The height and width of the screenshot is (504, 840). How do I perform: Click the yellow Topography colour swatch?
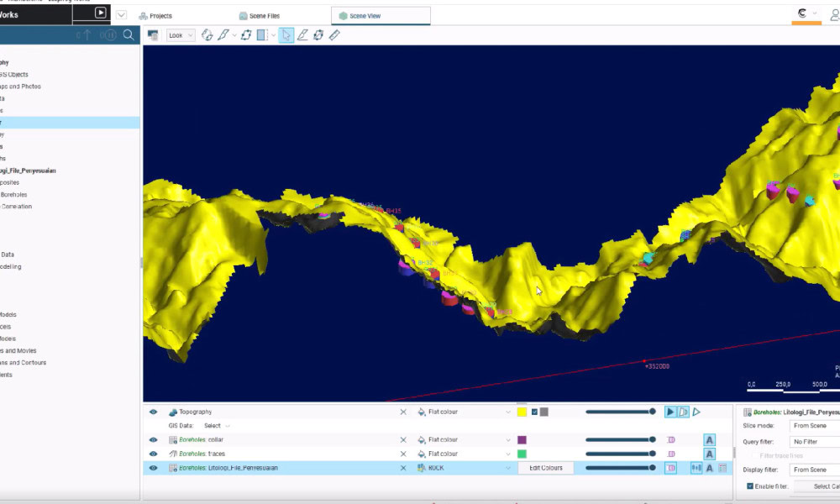pyautogui.click(x=522, y=412)
